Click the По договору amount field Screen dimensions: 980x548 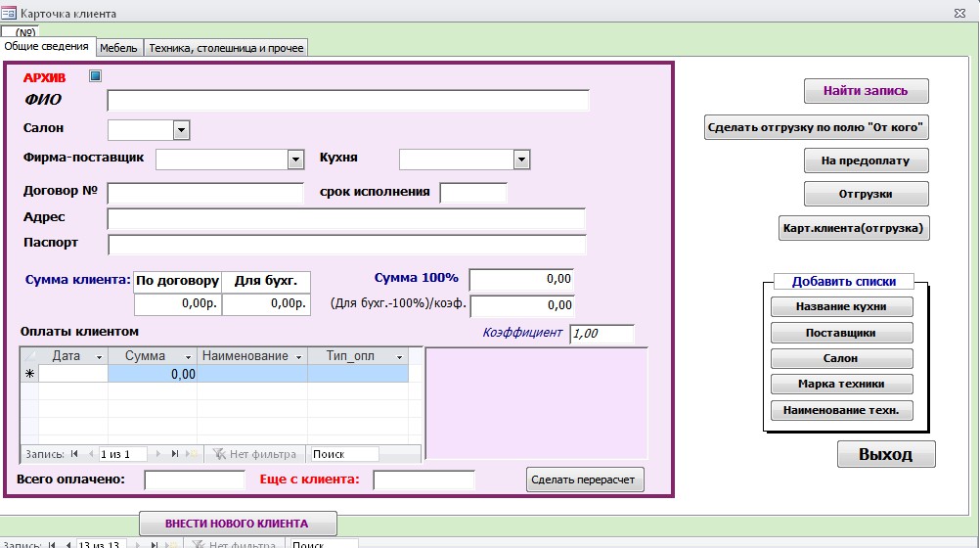(177, 303)
